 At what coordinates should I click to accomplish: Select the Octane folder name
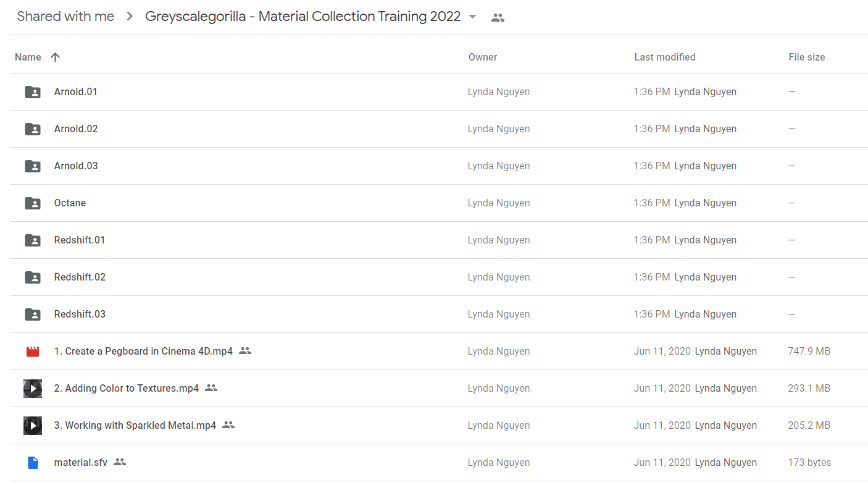pyautogui.click(x=70, y=203)
